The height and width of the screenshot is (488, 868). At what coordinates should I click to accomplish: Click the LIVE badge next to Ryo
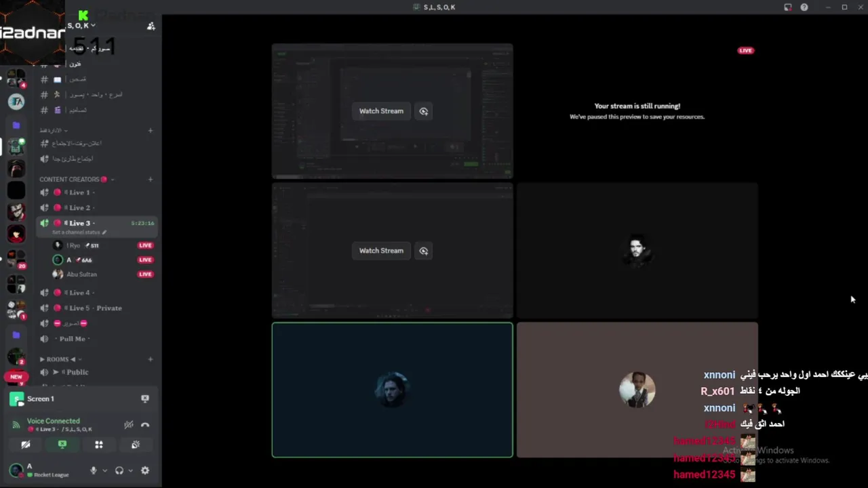point(145,245)
